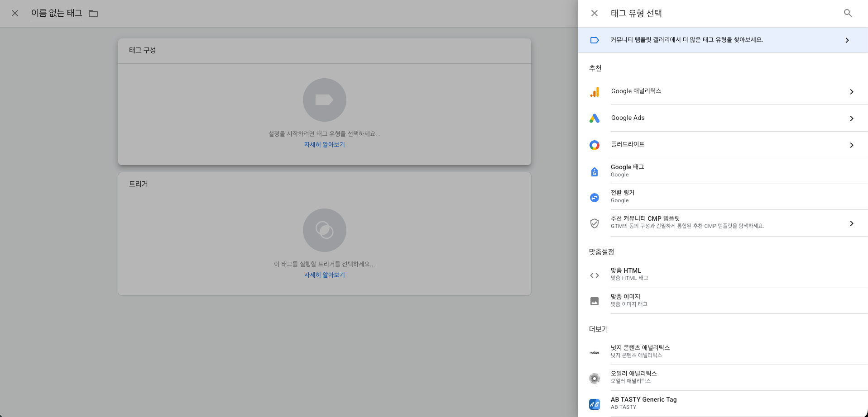Image resolution: width=868 pixels, height=417 pixels.
Task: Click 자세히 알아보기 in the 트리거 section
Action: point(324,275)
